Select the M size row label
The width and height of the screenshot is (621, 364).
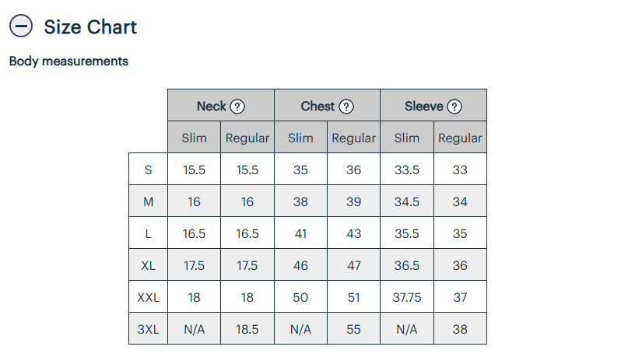click(x=148, y=201)
